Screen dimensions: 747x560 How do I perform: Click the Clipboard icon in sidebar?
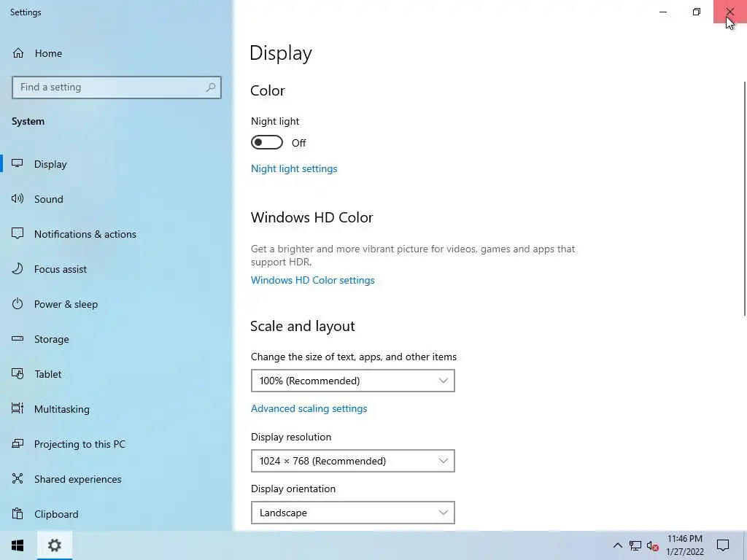tap(18, 514)
